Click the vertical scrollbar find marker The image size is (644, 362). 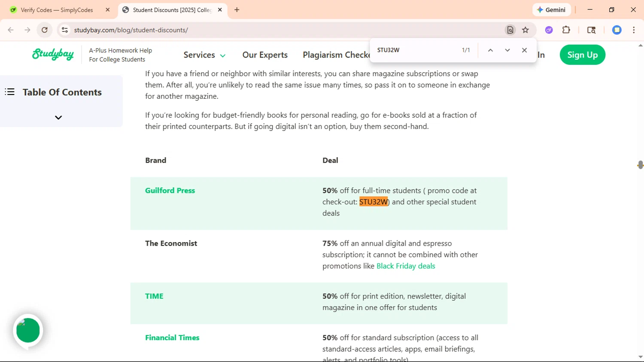[640, 165]
